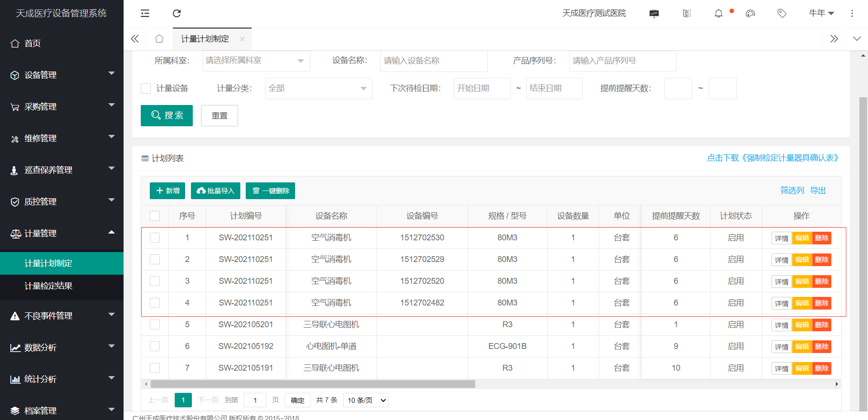Collapse the sidebar with the menu-fold icon
Screen dimensions: 868x420
[x=145, y=14]
